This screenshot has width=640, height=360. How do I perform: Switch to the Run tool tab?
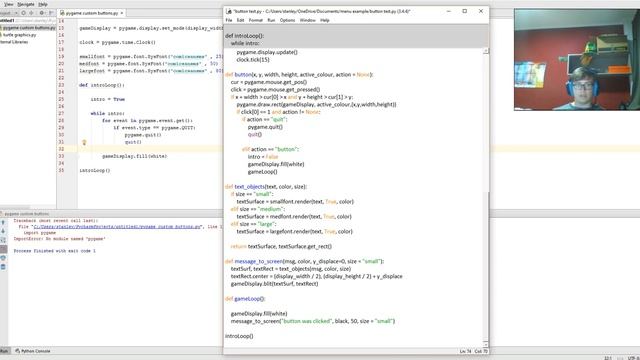point(4,351)
